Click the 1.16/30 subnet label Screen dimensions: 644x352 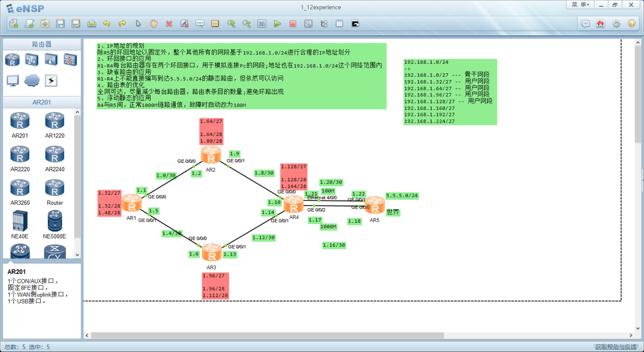tap(334, 245)
